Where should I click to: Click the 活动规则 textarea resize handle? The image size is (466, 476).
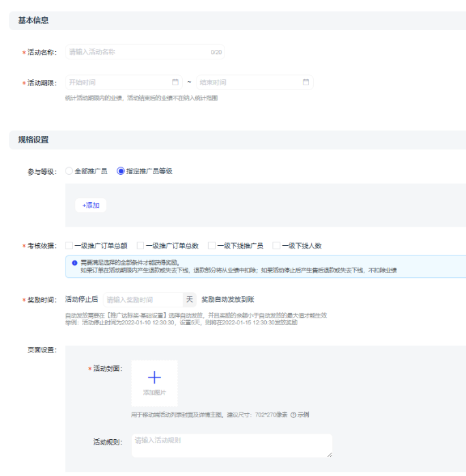(x=330, y=454)
